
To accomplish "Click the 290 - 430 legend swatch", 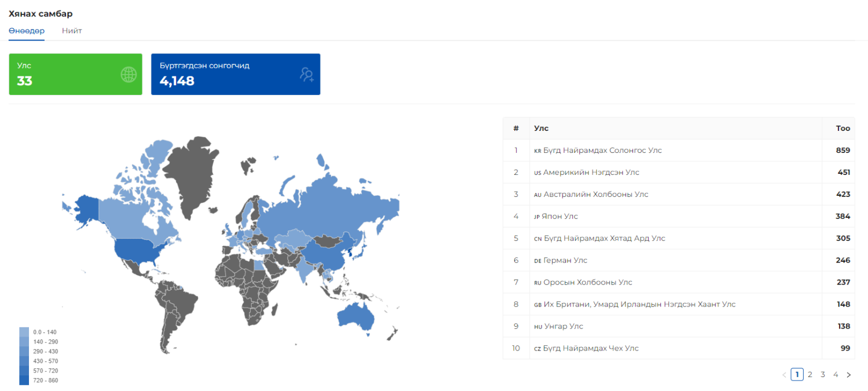I will (x=24, y=352).
